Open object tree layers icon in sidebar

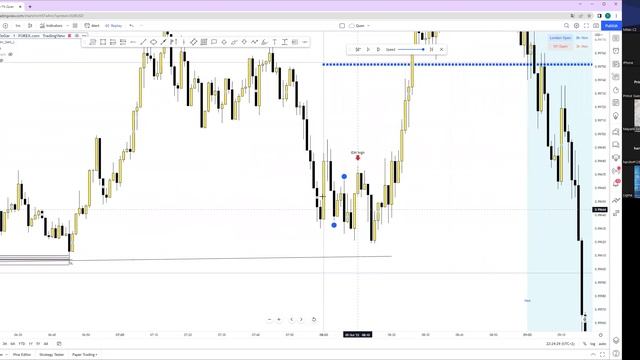pyautogui.click(x=616, y=340)
